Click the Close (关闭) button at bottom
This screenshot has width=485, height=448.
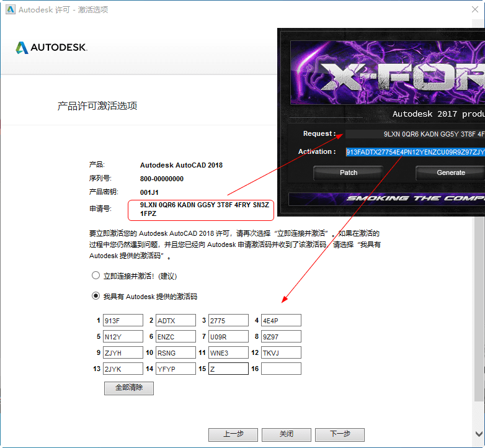(287, 435)
